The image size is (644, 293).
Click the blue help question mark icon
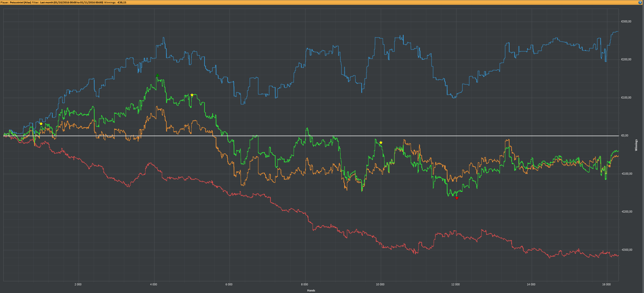coord(640,2)
